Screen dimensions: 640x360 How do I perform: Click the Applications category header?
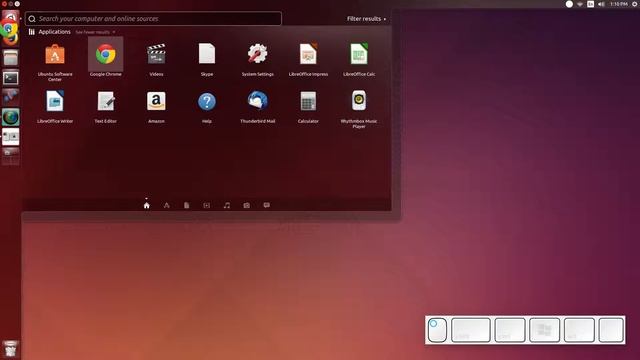(54, 32)
